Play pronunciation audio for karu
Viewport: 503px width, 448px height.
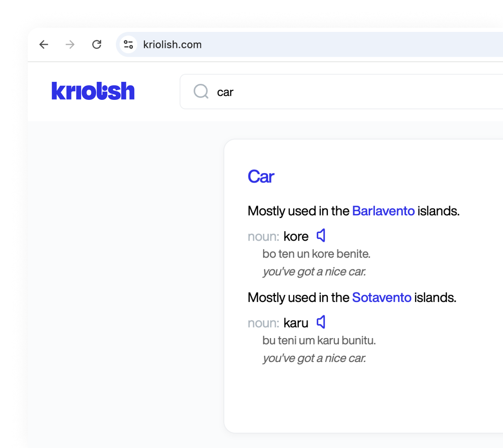point(321,322)
